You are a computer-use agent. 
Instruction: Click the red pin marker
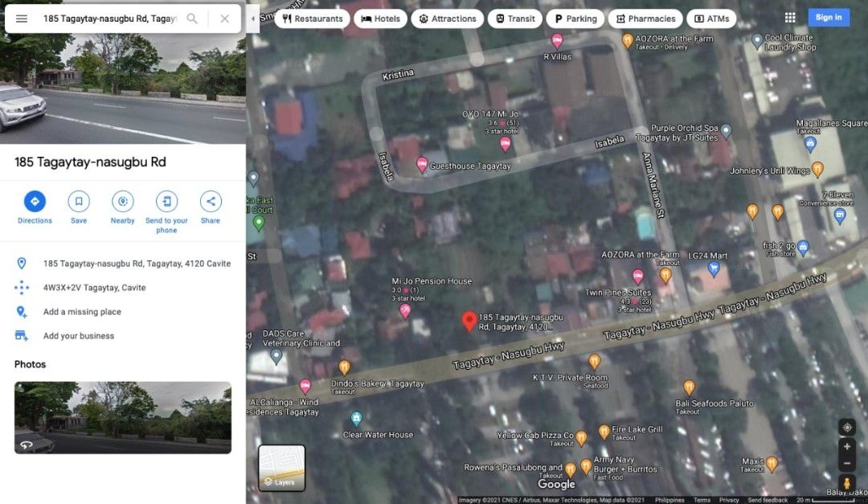click(469, 322)
